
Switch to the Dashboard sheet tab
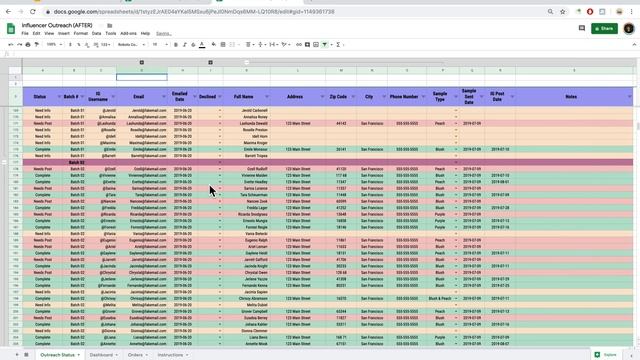[101, 355]
